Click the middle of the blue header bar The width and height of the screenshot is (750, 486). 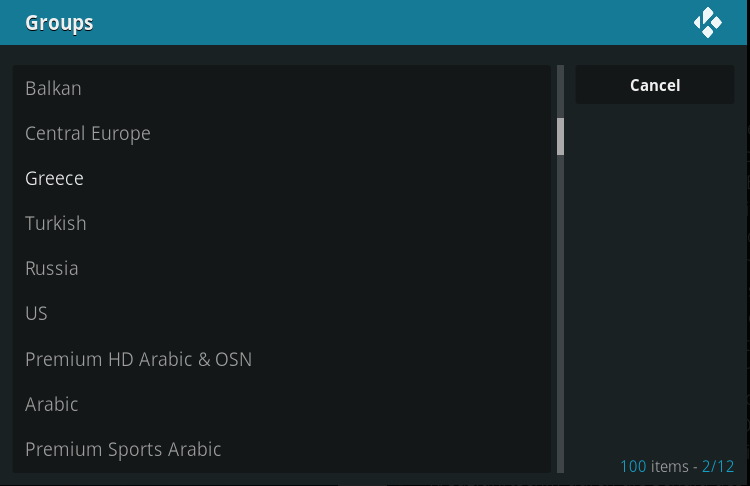pos(373,22)
